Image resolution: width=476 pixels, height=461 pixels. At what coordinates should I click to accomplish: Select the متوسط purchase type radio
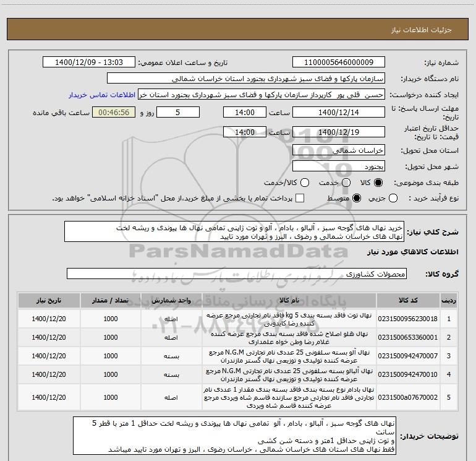click(357, 198)
